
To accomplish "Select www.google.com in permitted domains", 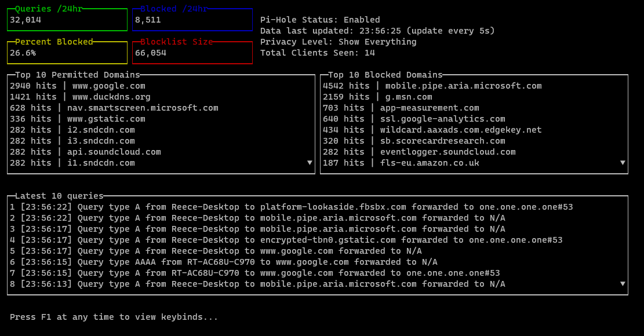I will pyautogui.click(x=109, y=86).
